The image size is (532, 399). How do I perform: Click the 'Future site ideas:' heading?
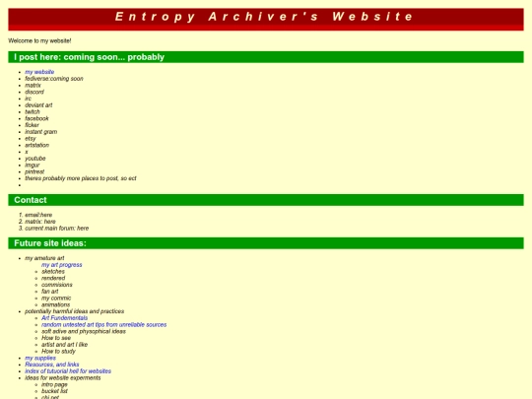[50, 243]
